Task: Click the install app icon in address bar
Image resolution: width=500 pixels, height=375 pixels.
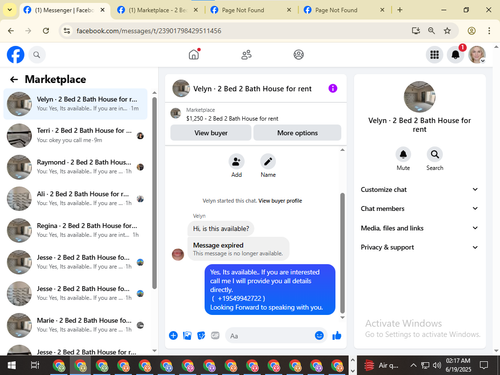Action: click(415, 31)
